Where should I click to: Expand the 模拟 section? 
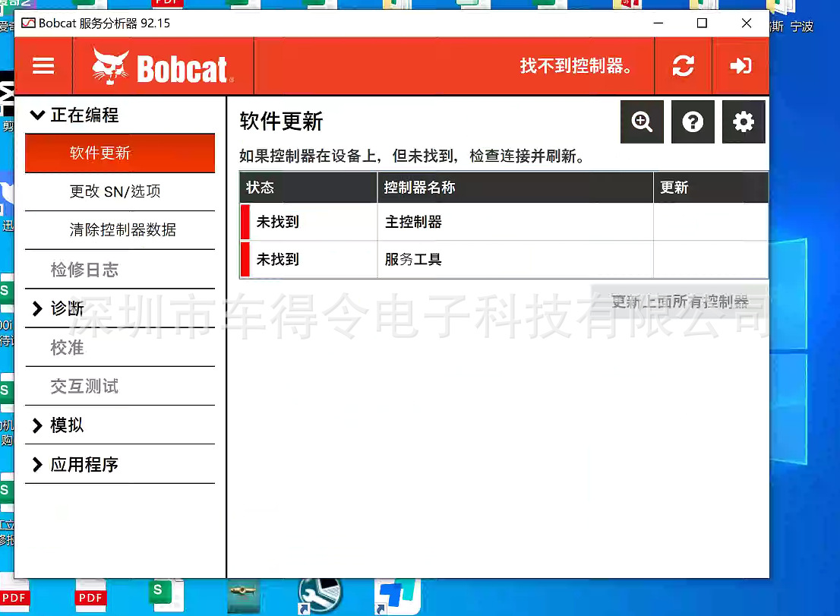coord(37,425)
